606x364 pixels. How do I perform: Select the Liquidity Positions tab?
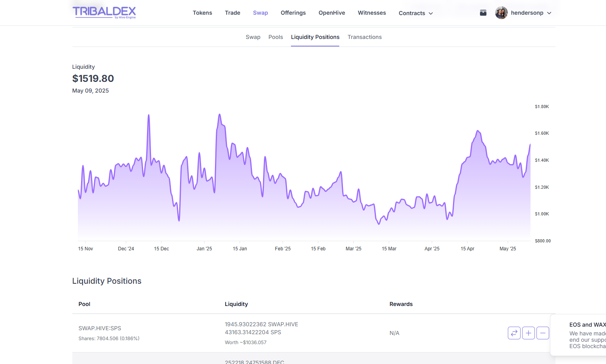[x=315, y=37]
